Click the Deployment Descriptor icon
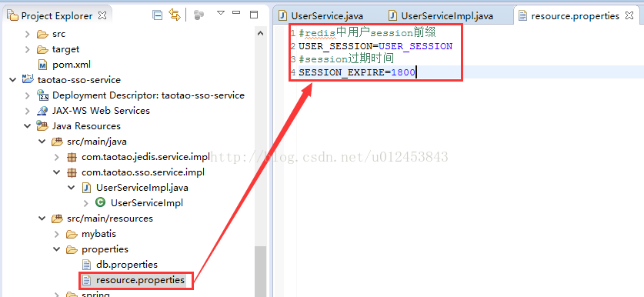 (x=43, y=95)
